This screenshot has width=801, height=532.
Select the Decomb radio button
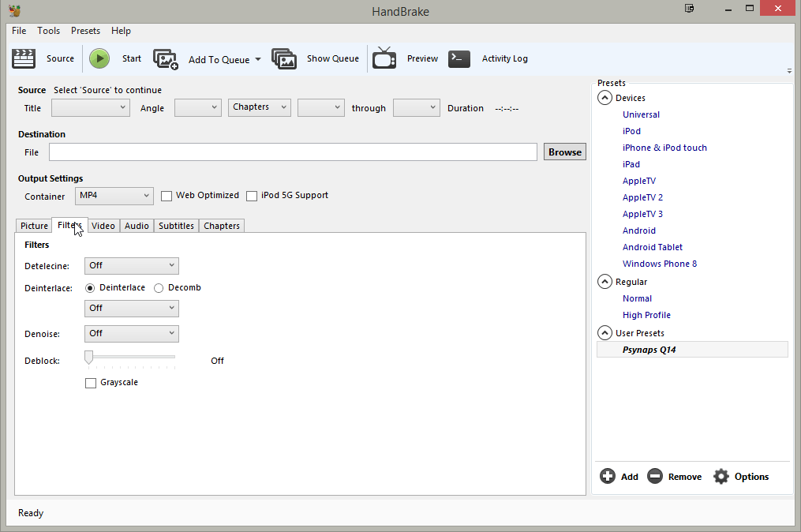point(159,288)
